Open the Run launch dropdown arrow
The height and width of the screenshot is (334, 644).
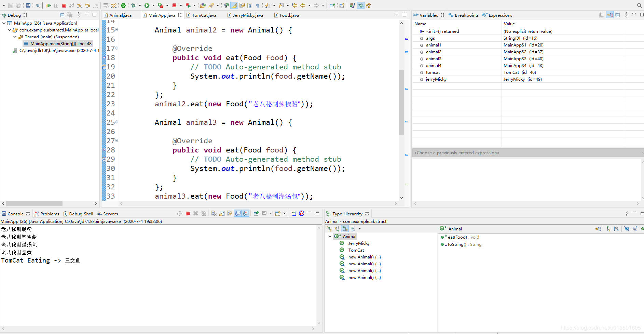coord(153,5)
